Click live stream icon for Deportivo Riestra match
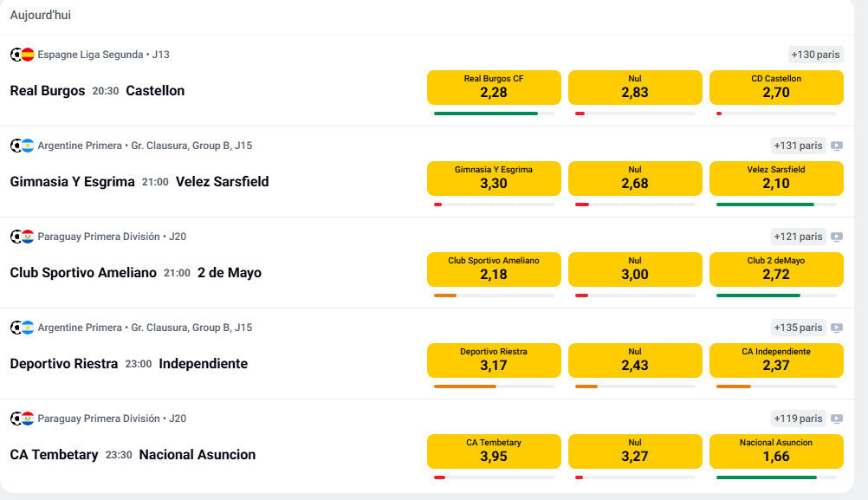 click(836, 328)
